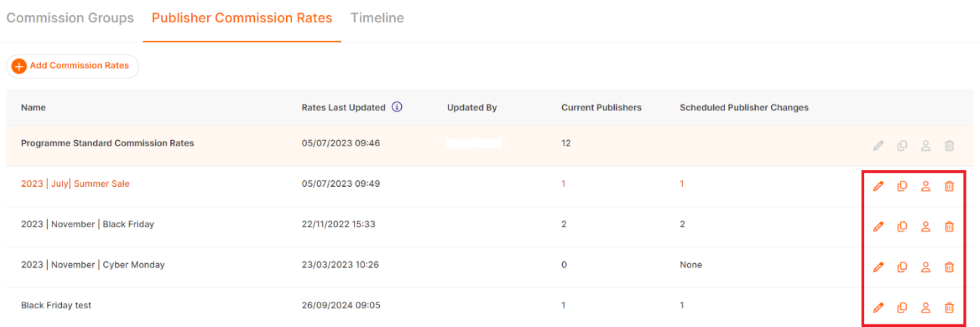This screenshot has height=327, width=980.
Task: Click the Rates Last Updated info icon
Action: coord(397,107)
